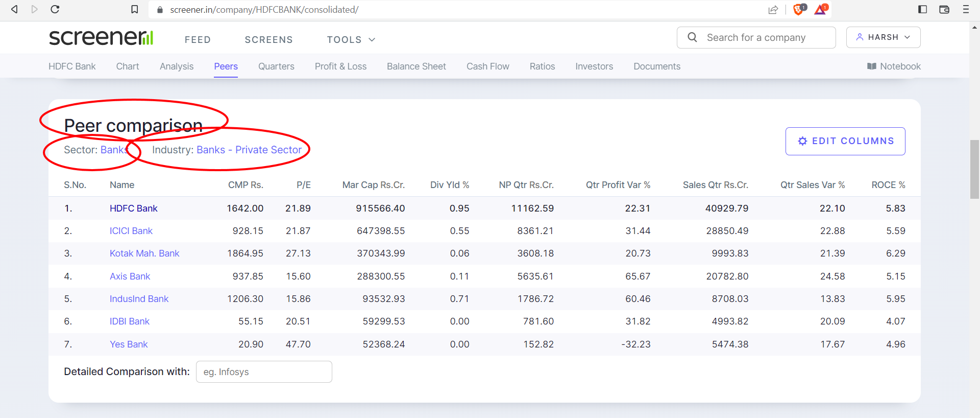Open the HDFC Bank company link
The width and height of the screenshot is (980, 418).
134,208
